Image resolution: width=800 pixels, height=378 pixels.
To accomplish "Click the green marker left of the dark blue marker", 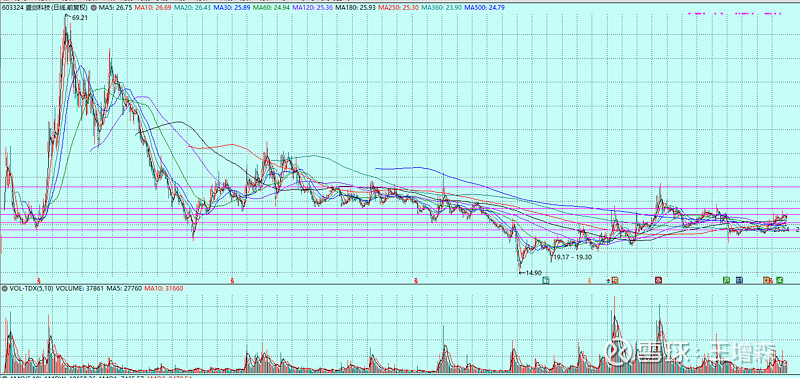I will point(726,280).
